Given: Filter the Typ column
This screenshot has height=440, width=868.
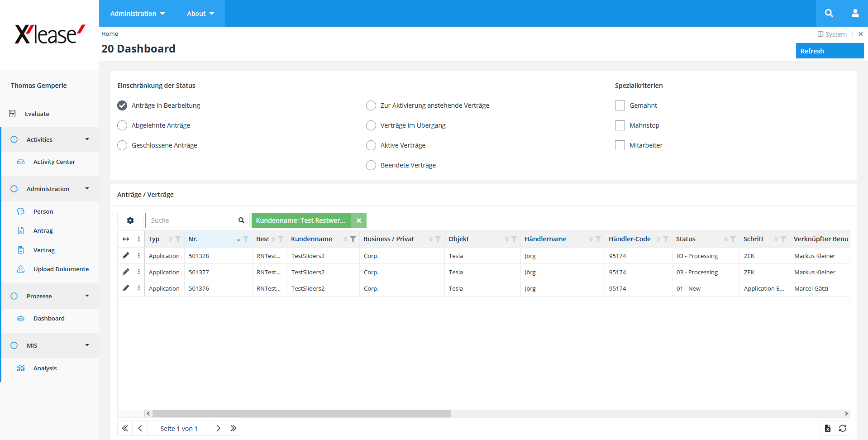Looking at the screenshot, I should pyautogui.click(x=178, y=239).
